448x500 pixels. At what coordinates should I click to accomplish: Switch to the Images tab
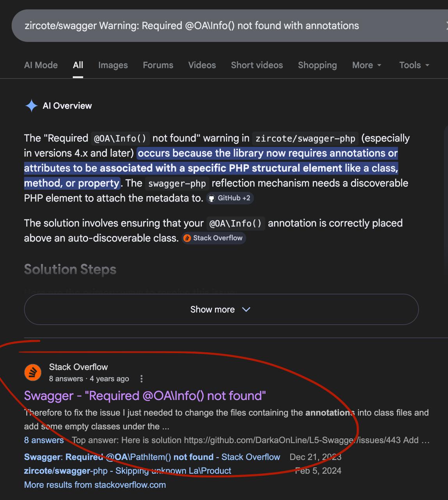click(x=113, y=65)
